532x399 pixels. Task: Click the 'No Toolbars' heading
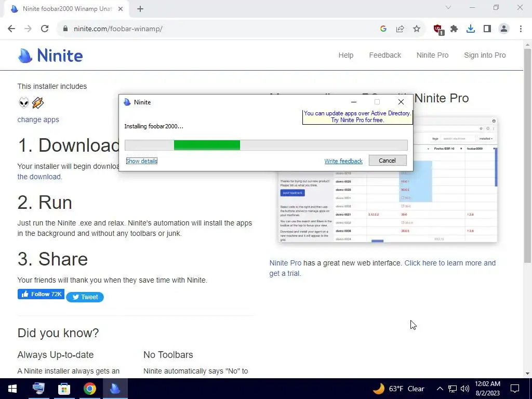tap(168, 354)
